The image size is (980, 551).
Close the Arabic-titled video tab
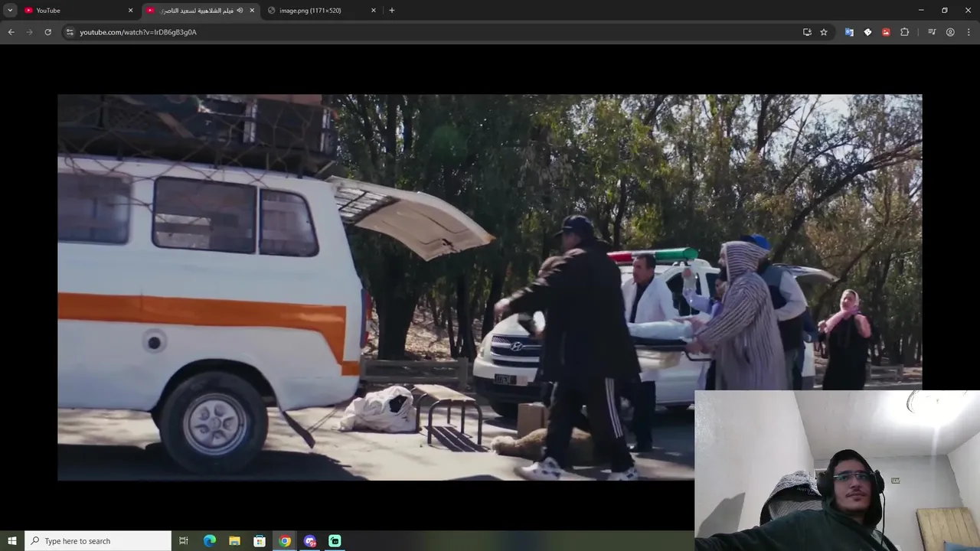[252, 10]
